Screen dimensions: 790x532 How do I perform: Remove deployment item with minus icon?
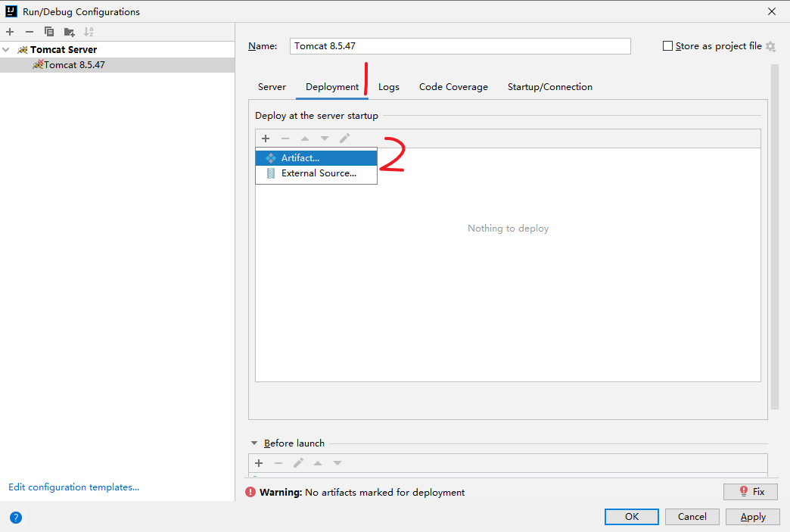click(285, 138)
